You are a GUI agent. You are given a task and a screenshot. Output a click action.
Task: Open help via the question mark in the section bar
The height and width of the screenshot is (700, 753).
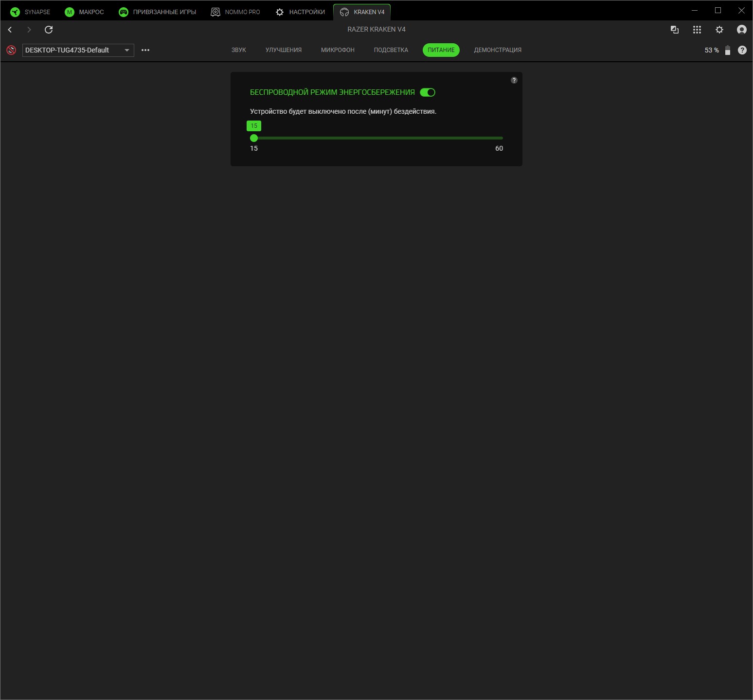(742, 50)
